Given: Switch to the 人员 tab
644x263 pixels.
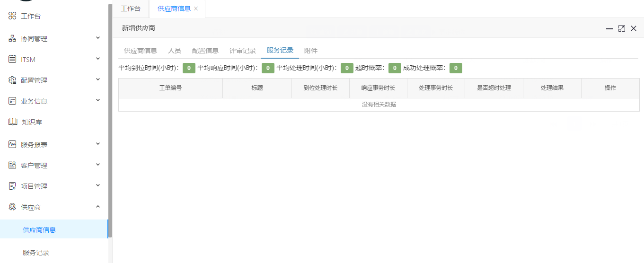Looking at the screenshot, I should click(174, 51).
